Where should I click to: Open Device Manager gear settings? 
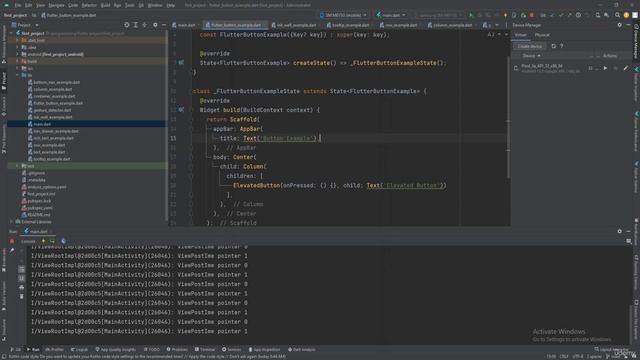pyautogui.click(x=620, y=25)
